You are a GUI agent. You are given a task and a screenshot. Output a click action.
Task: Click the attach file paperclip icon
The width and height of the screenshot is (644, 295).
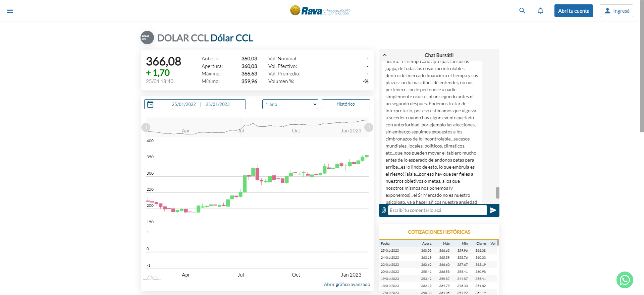click(384, 210)
